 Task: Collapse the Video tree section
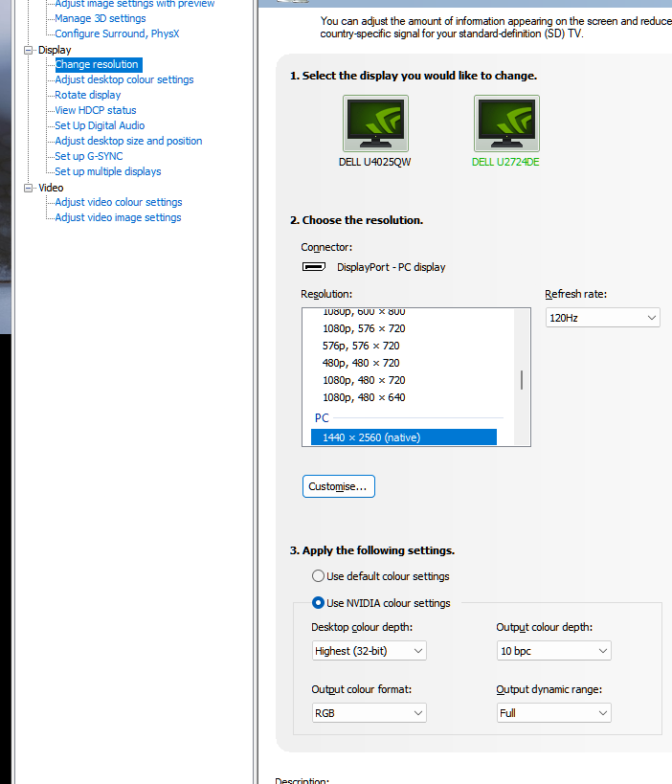[x=30, y=188]
